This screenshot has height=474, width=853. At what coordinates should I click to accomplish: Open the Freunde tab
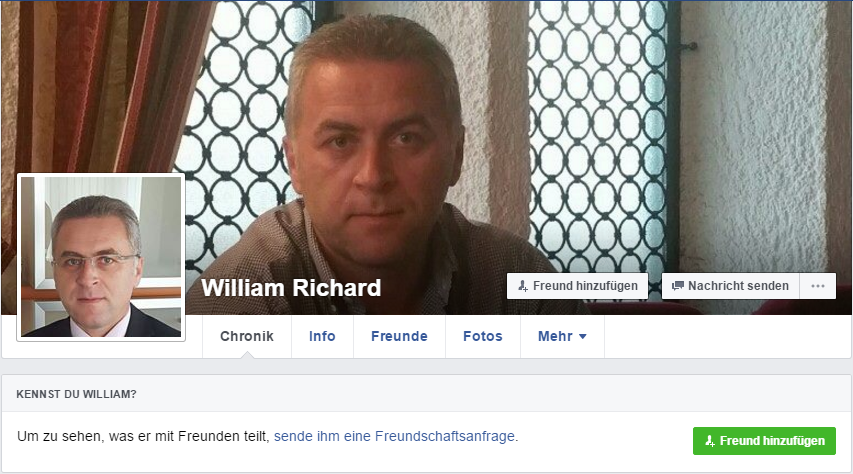[x=399, y=336]
